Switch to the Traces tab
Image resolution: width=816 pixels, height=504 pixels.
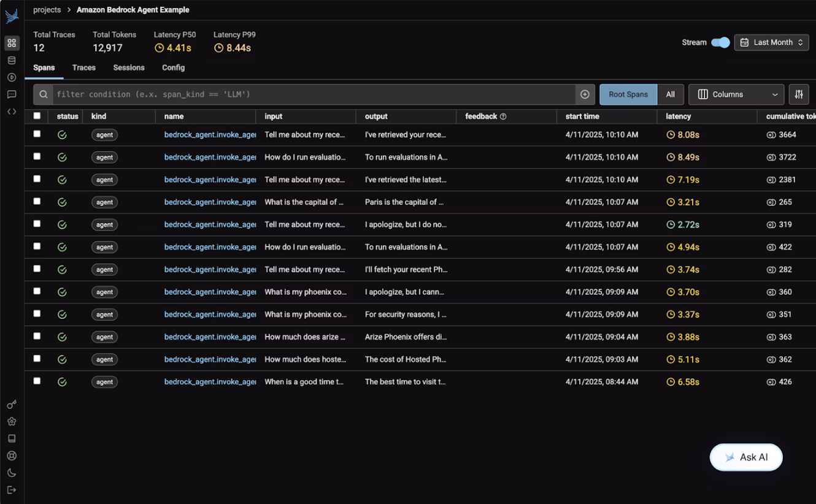84,67
